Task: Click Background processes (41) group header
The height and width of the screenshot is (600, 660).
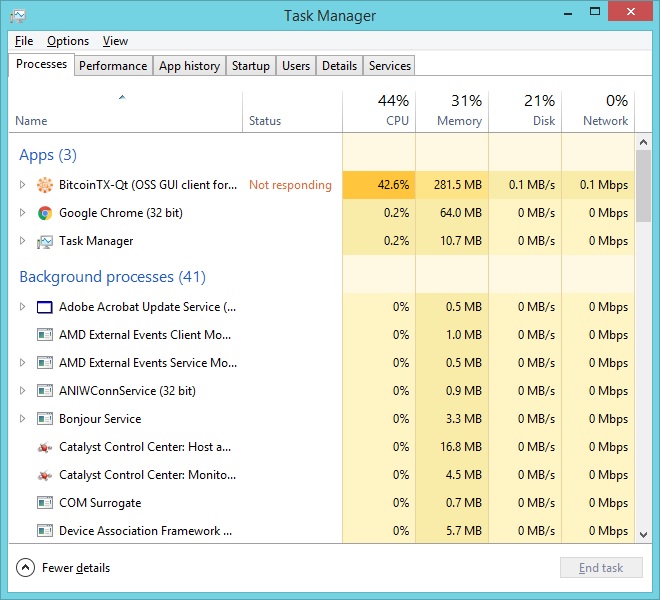Action: coord(112,277)
